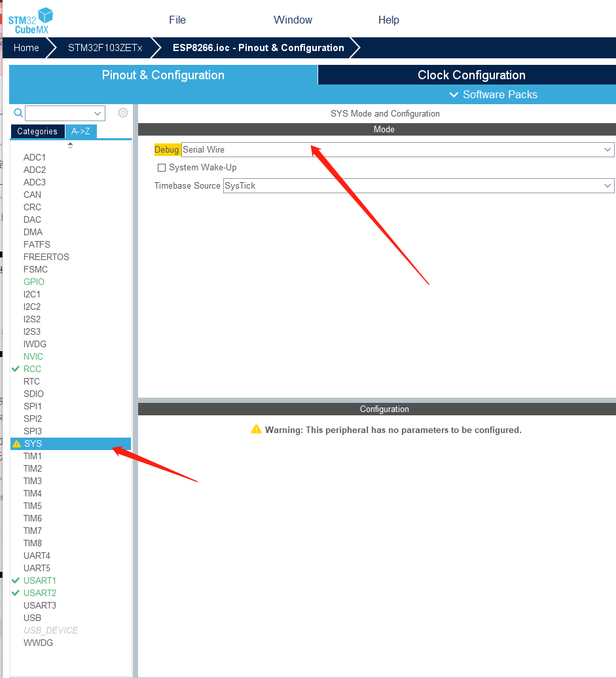616x678 pixels.
Task: Expand the Software Packs menu
Action: point(494,95)
